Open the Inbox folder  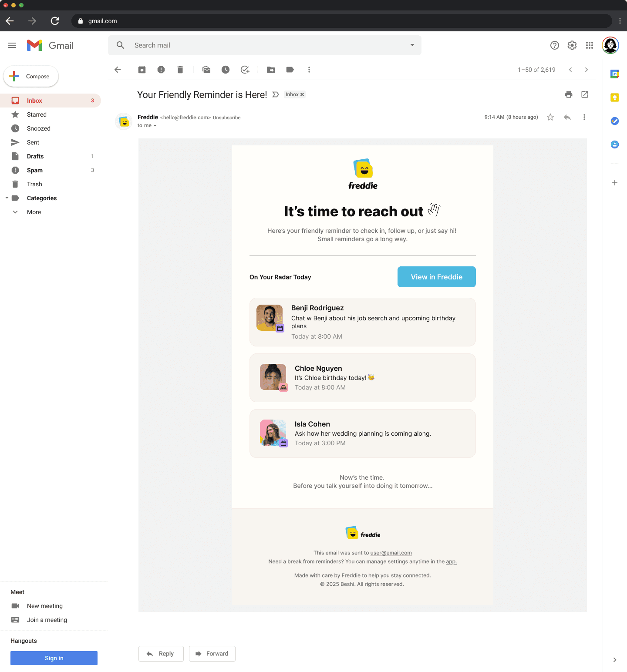pos(51,101)
